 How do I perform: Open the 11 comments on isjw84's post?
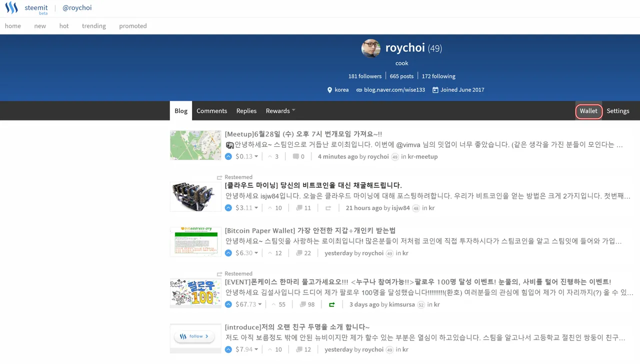303,208
